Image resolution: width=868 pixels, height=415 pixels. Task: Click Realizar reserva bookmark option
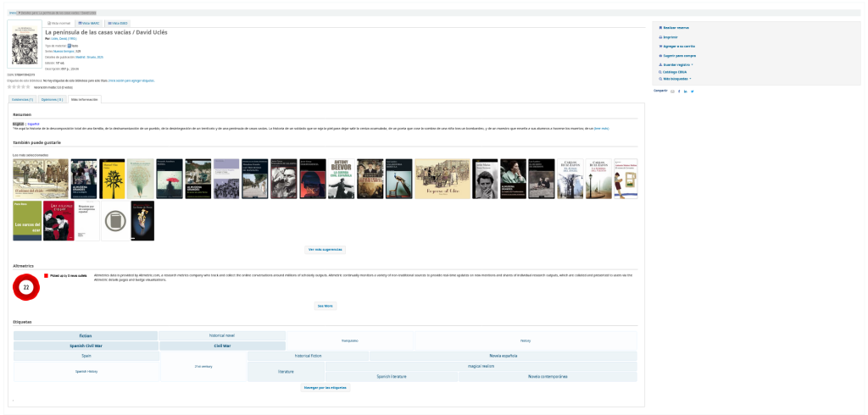[676, 28]
